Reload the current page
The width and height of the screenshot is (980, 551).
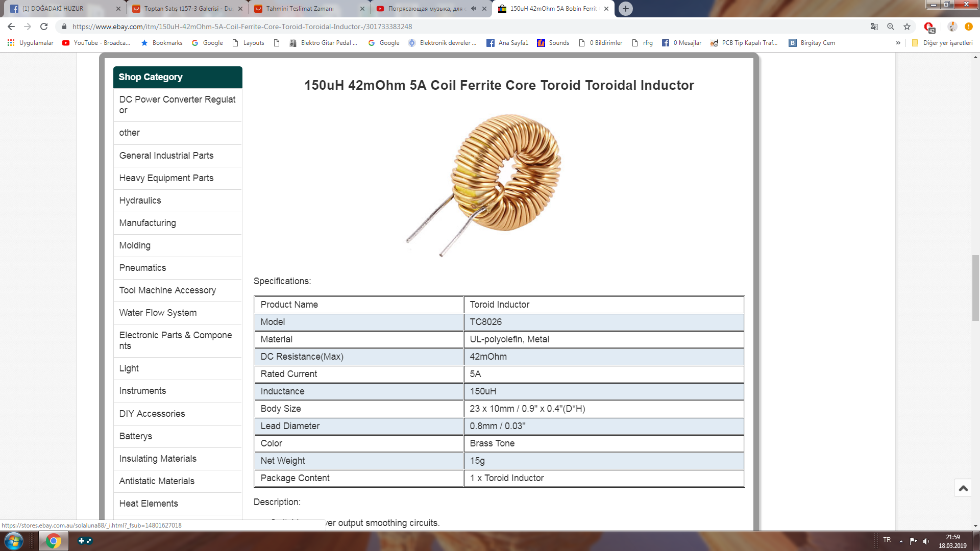(44, 27)
